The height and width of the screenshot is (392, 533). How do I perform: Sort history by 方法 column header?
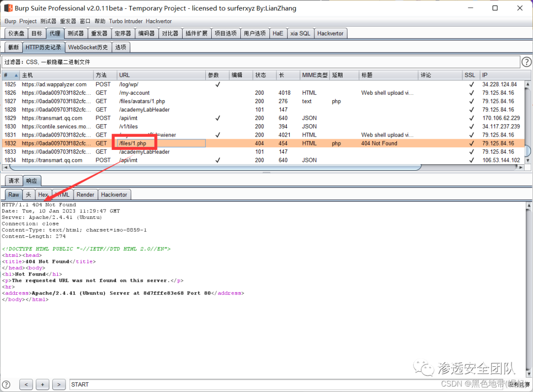point(105,75)
